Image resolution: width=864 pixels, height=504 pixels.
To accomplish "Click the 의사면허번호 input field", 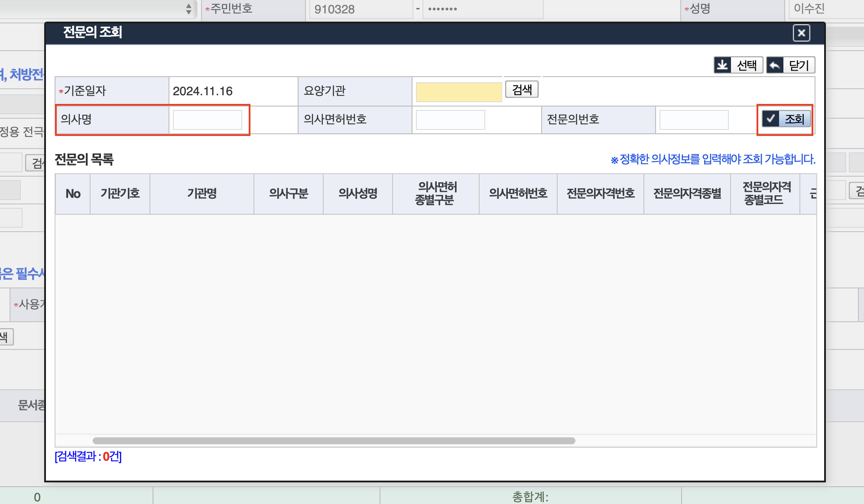I will (450, 120).
